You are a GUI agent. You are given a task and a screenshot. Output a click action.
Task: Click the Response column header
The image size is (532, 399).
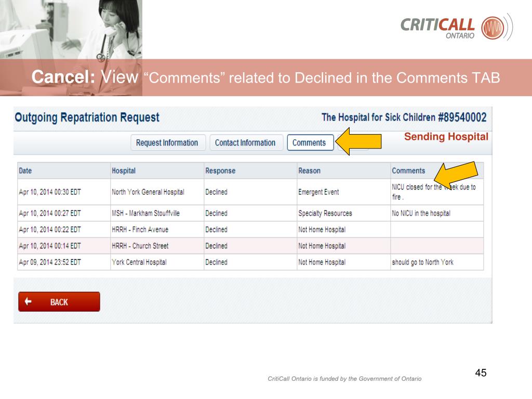[x=220, y=171]
